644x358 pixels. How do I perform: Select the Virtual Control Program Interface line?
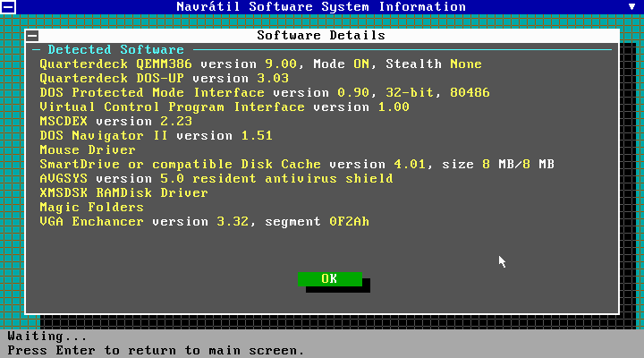pyautogui.click(x=225, y=107)
